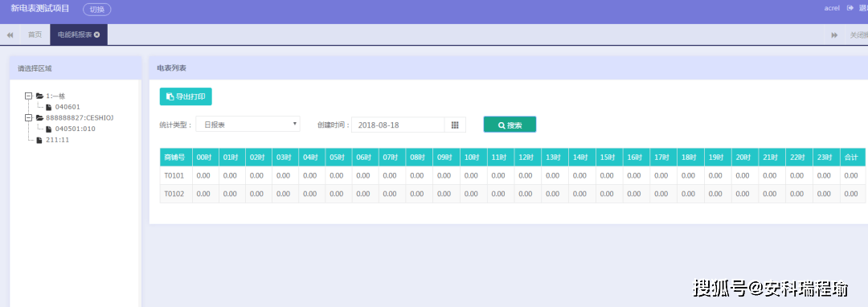Select the 211:11 tree item
This screenshot has width=868, height=307.
pos(58,140)
